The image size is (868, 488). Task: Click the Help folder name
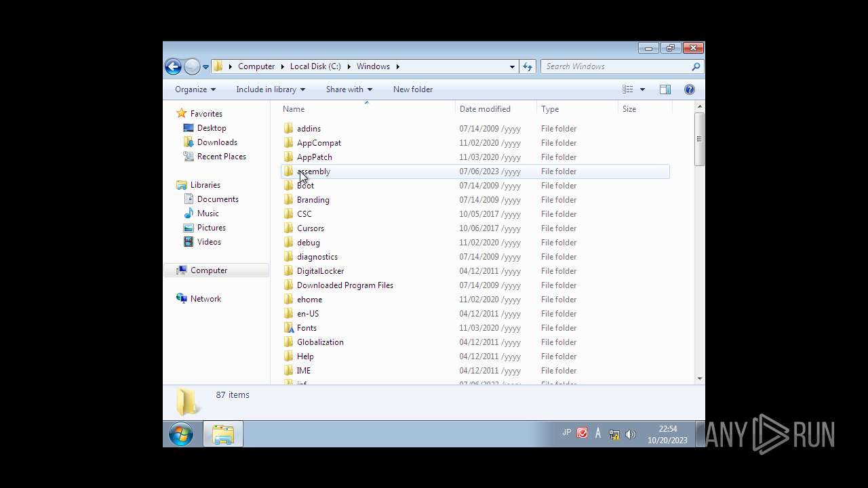tap(305, 357)
